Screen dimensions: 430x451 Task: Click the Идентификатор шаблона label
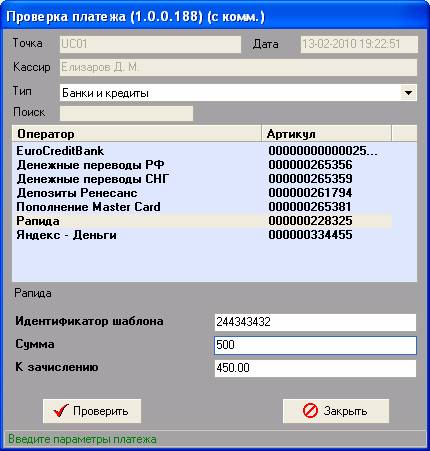click(89, 321)
